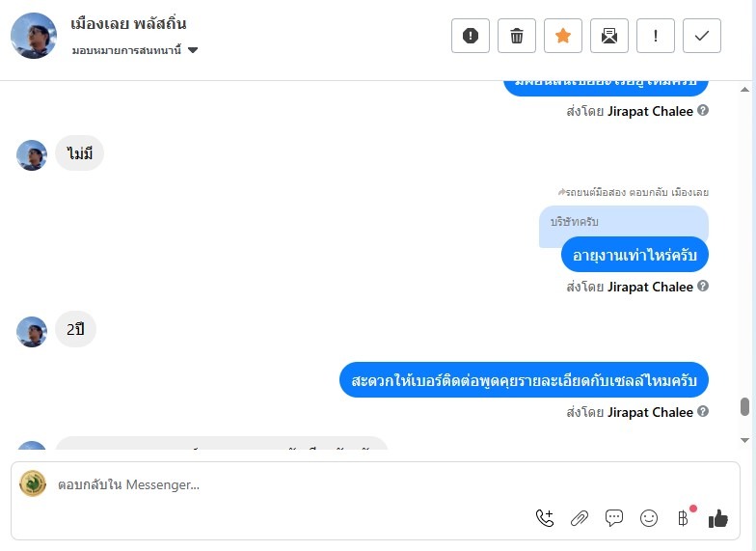Show help for last ส่งโดย Jirapat Chalee
The height and width of the screenshot is (551, 756).
pos(703,411)
